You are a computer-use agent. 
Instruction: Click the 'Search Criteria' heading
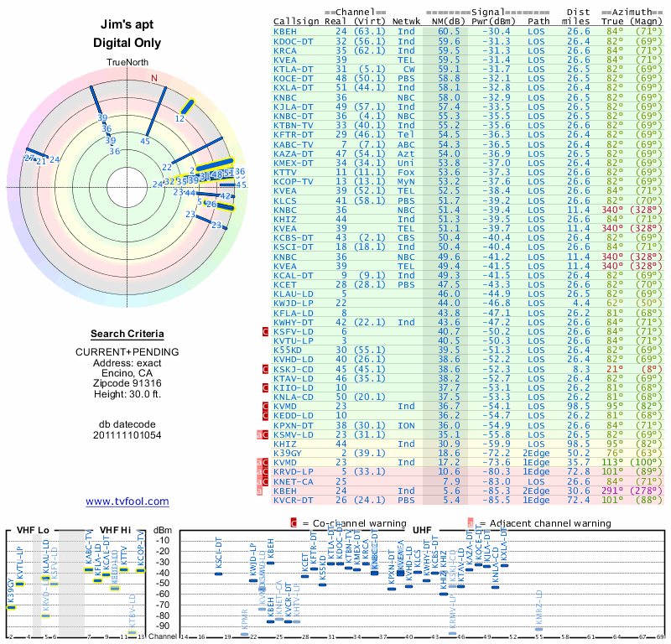tap(127, 334)
